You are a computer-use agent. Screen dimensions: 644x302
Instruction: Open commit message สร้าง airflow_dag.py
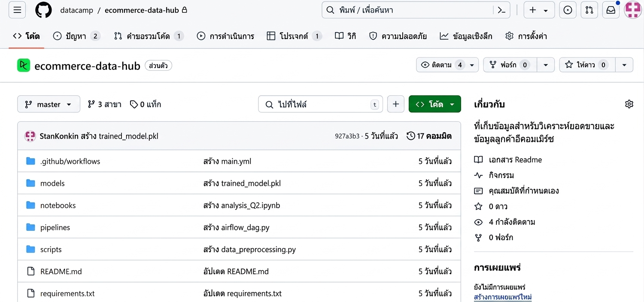tap(236, 227)
